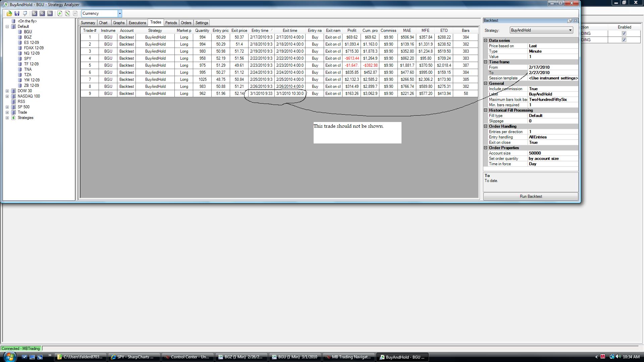Image resolution: width=644 pixels, height=362 pixels.
Task: Open the Currency display dropdown
Action: click(119, 13)
